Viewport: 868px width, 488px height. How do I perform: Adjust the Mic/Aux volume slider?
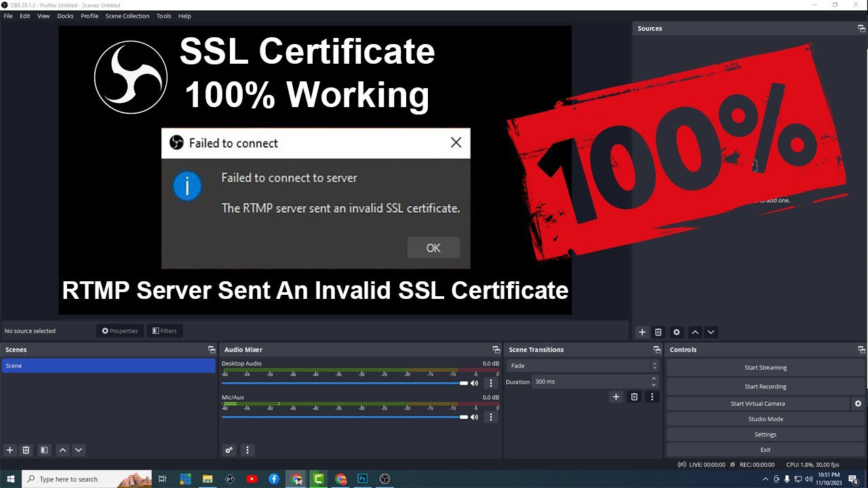pyautogui.click(x=344, y=417)
